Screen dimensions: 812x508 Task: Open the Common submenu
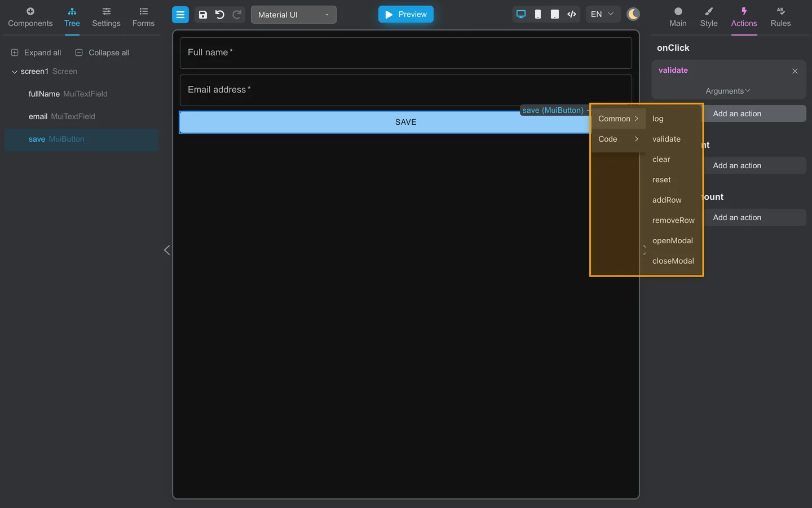pyautogui.click(x=618, y=119)
